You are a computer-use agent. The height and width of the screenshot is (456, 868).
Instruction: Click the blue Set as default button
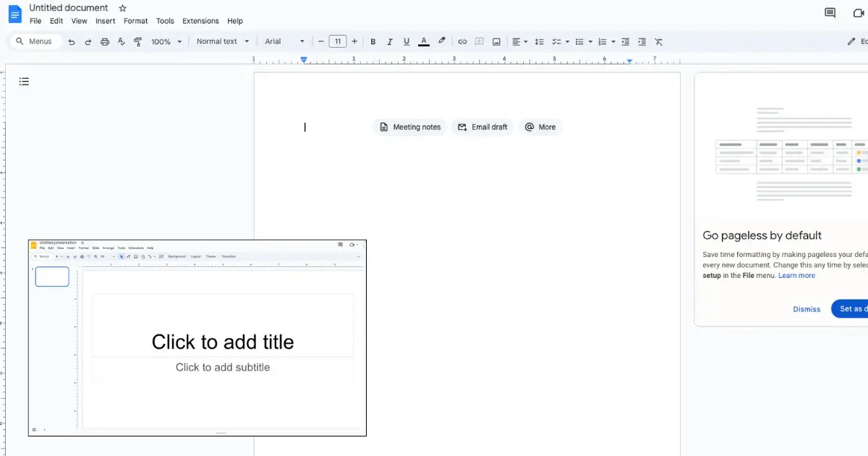[850, 309]
